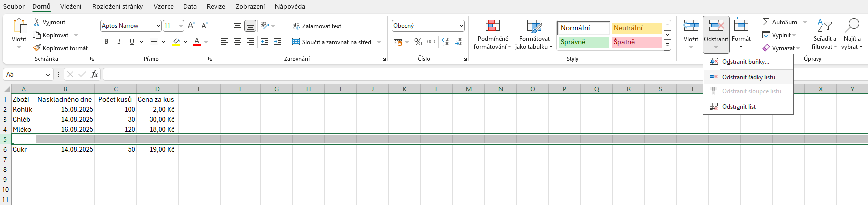
Task: Add a decimal place
Action: [x=446, y=42]
